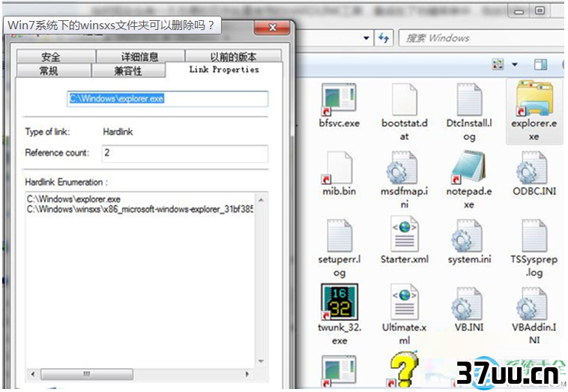Toggle the preview pane icon in Explorer
Screen dimensions: 568x392
tap(540, 64)
